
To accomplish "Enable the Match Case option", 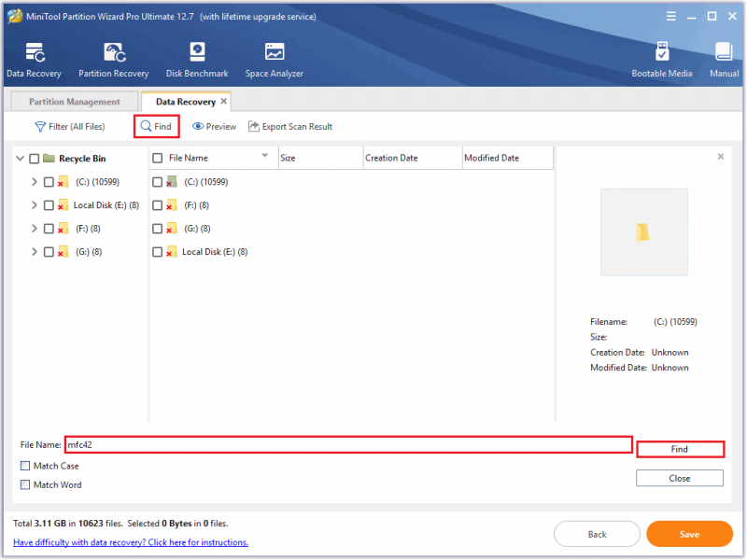I will click(x=25, y=466).
